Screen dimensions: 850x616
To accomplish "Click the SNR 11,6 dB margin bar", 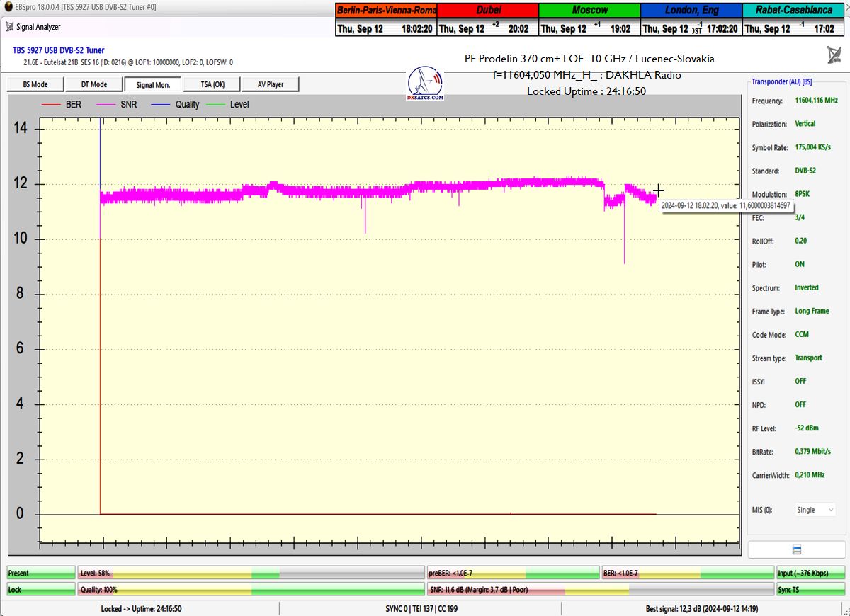I will [599, 589].
